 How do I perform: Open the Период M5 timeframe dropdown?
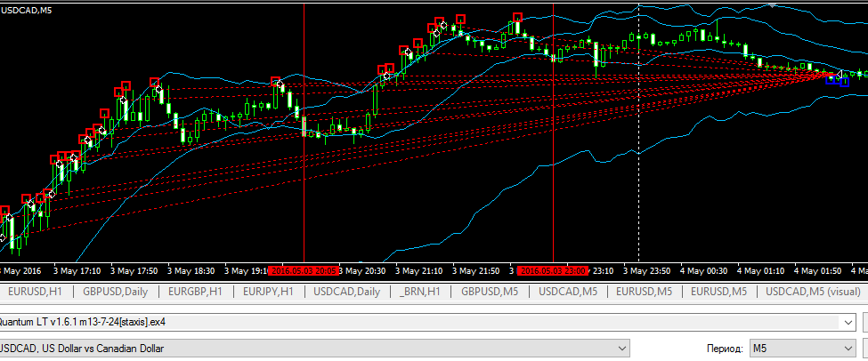(802, 349)
